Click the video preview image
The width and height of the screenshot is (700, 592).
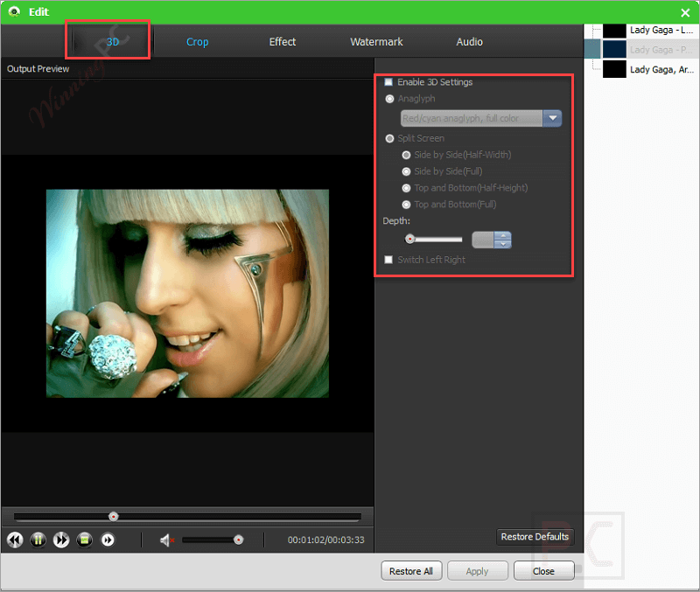(187, 294)
